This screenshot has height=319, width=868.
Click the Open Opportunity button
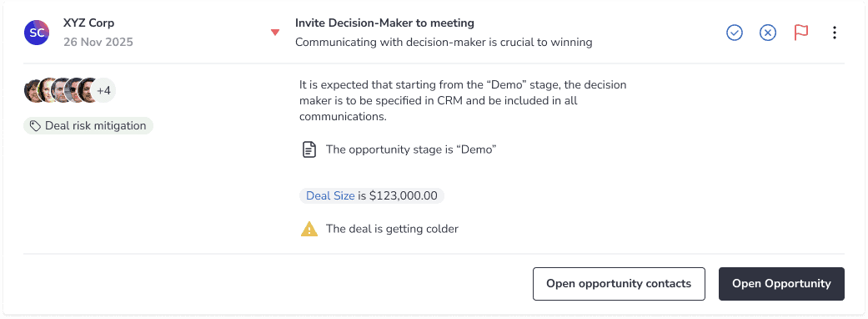781,284
